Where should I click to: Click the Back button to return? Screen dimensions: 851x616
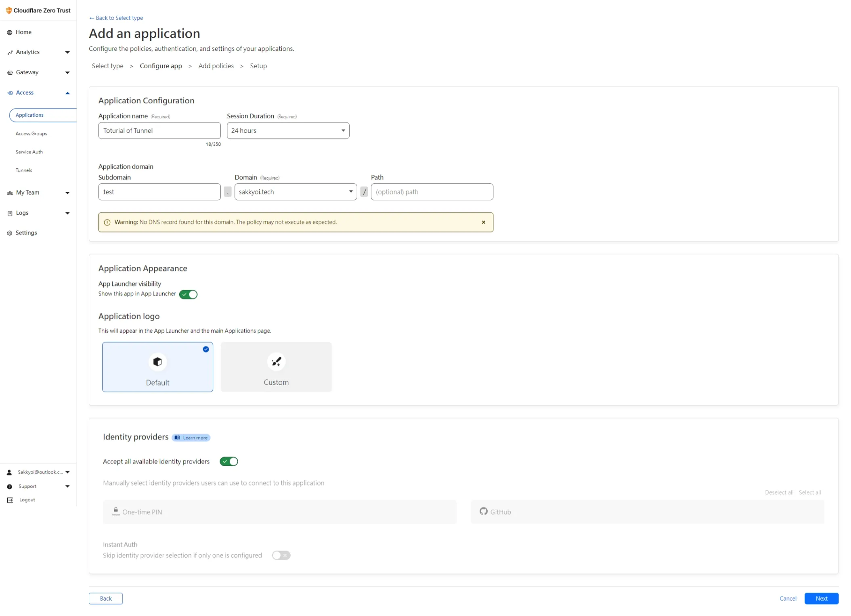click(106, 598)
